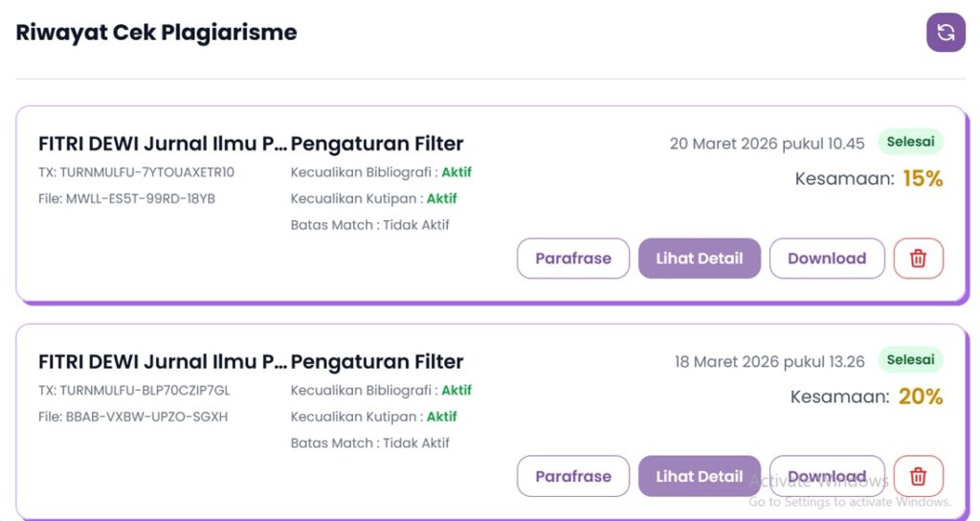The width and height of the screenshot is (980, 521).
Task: Select the second FITRI DEWI Jurnal title
Action: (162, 362)
